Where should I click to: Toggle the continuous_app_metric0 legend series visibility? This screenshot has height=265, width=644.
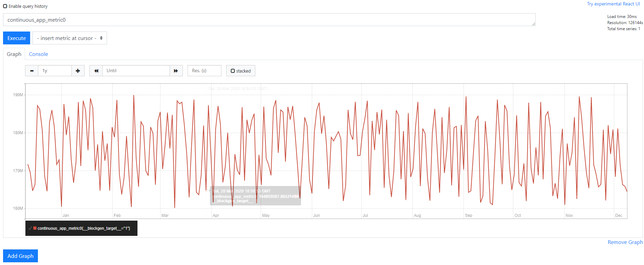[84, 228]
